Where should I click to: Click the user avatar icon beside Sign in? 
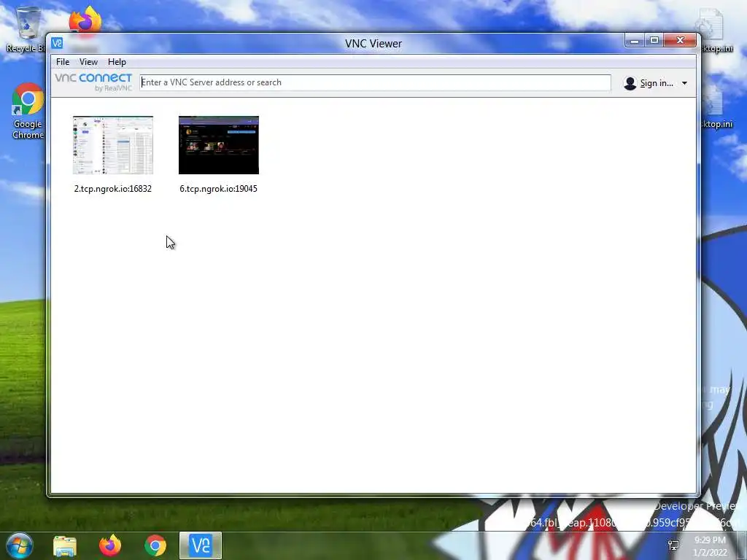click(630, 83)
